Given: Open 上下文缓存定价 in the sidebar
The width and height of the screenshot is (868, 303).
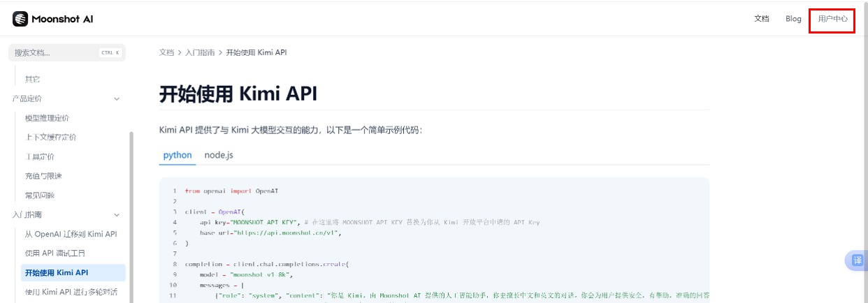Looking at the screenshot, I should (50, 137).
